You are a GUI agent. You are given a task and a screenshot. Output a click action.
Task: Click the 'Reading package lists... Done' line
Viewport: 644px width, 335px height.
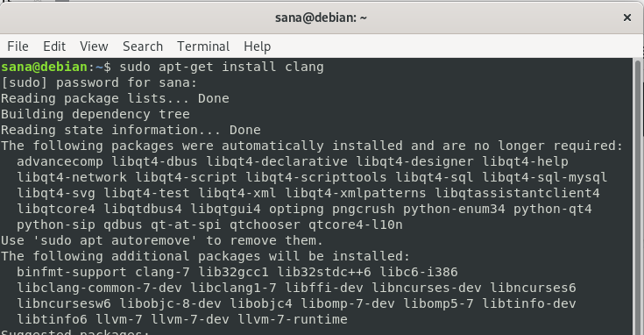(115, 98)
